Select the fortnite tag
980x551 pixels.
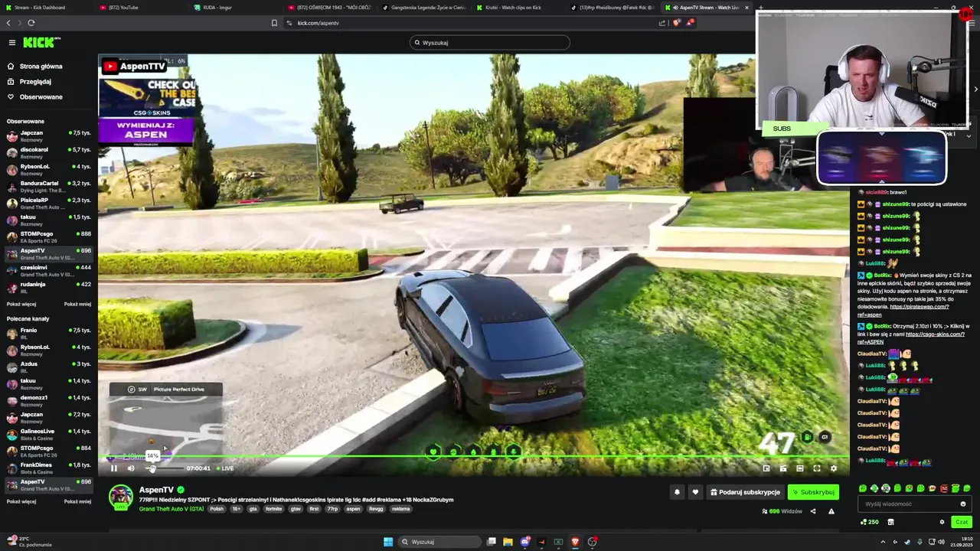pyautogui.click(x=273, y=509)
